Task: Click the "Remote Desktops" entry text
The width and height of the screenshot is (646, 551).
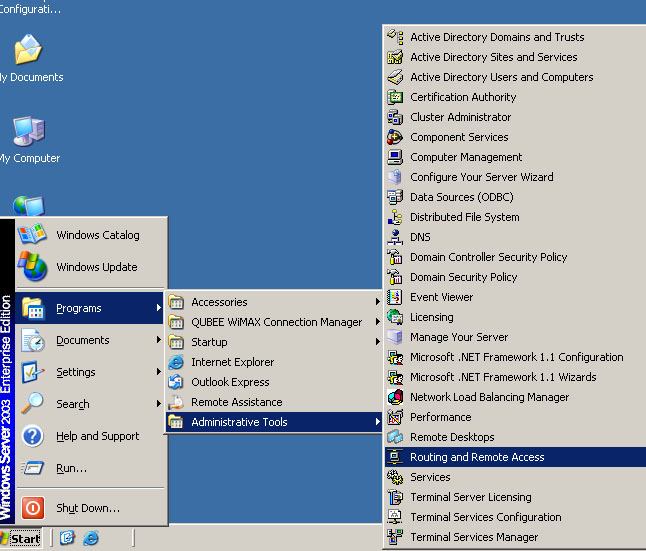Action: point(452,437)
